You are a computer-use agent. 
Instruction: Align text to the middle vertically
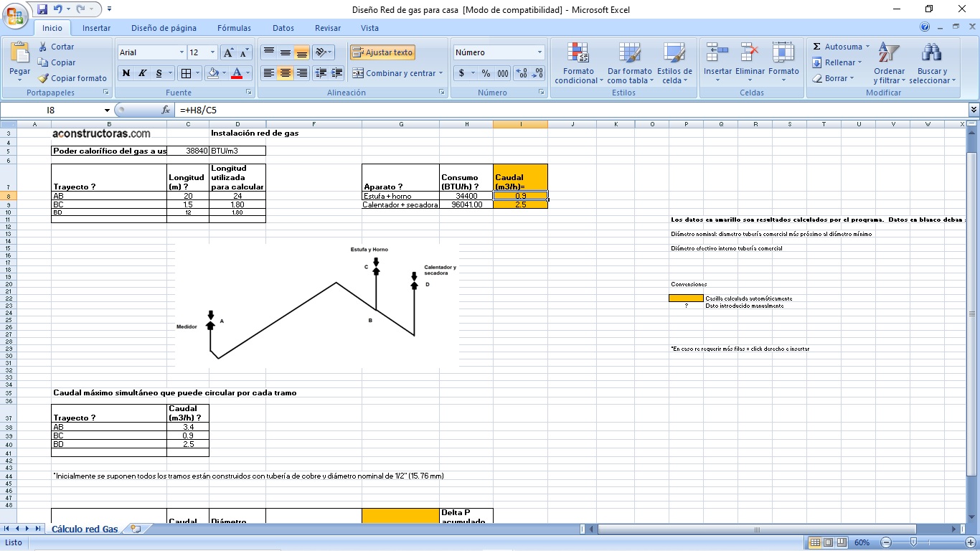285,52
